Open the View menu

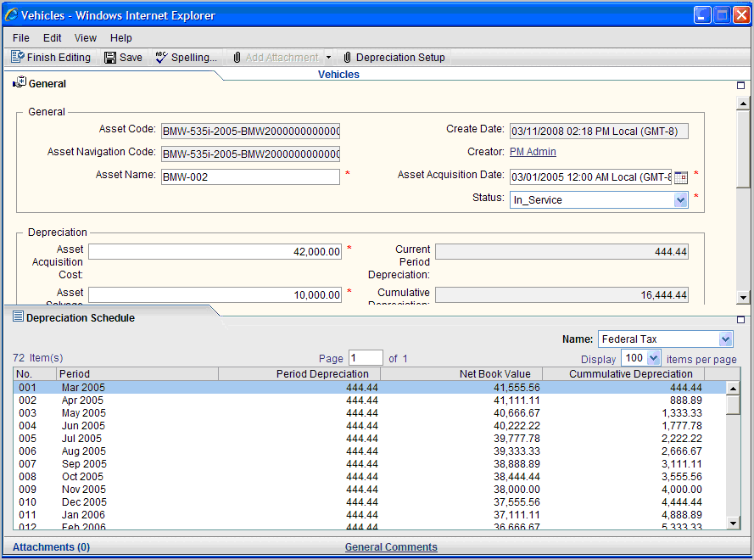click(86, 38)
